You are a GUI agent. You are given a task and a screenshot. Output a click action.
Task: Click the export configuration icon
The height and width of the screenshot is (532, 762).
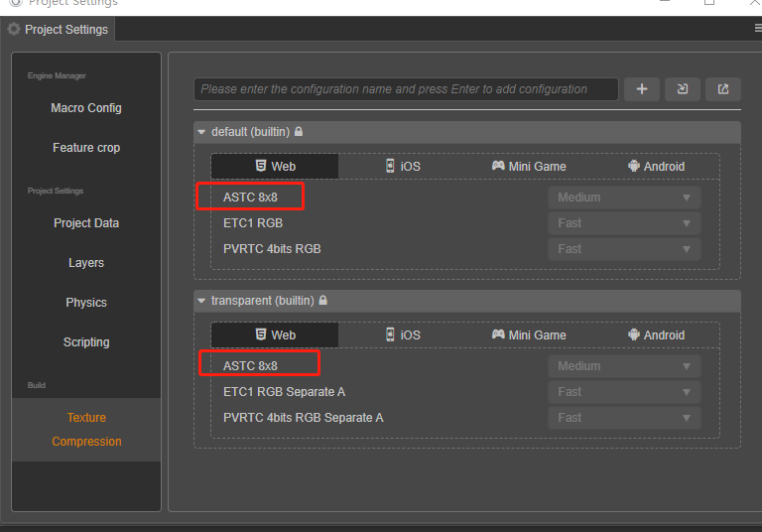[x=723, y=89]
